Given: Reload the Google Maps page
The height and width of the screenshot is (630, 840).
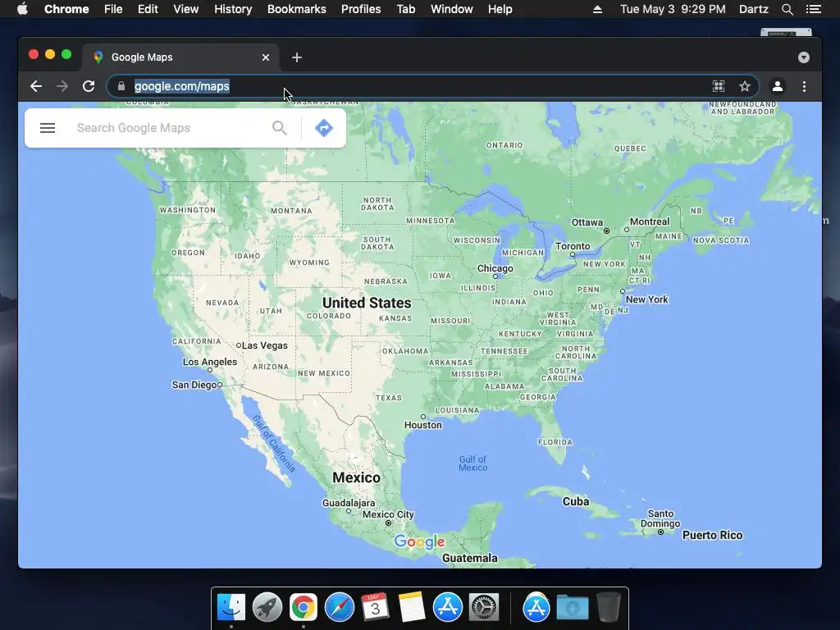Looking at the screenshot, I should [89, 86].
